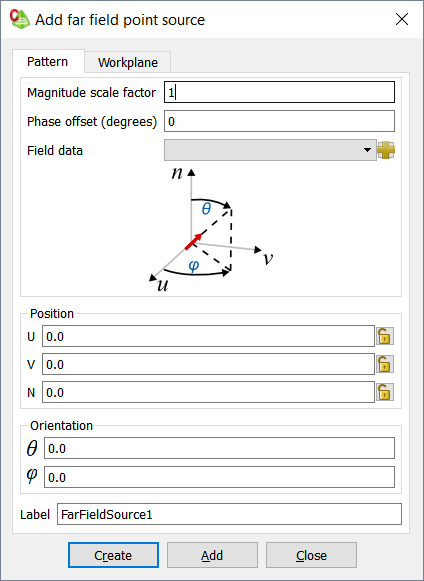Click the Label field containing FarFieldSource1
Viewport: 424px width, 581px height.
[229, 514]
